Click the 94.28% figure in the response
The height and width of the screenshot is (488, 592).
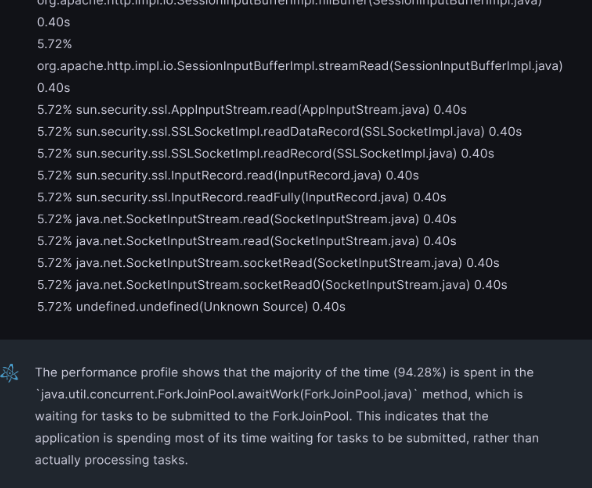click(420, 373)
